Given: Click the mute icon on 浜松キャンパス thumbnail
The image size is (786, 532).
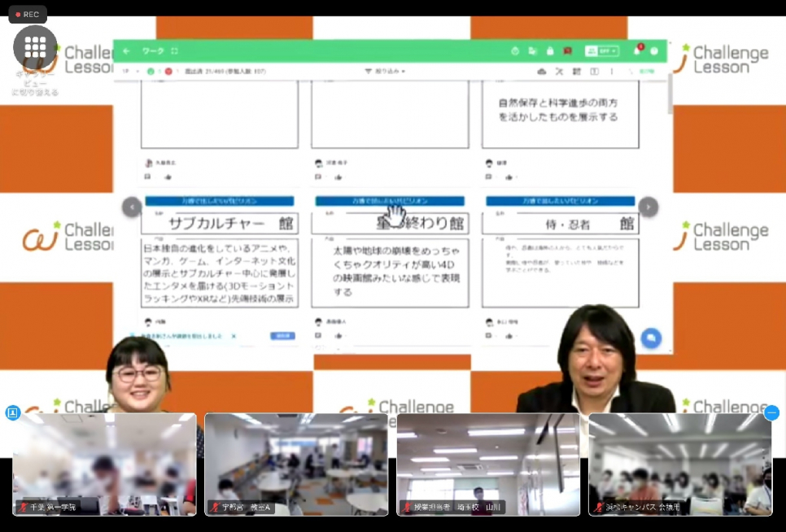Looking at the screenshot, I should pyautogui.click(x=598, y=507).
